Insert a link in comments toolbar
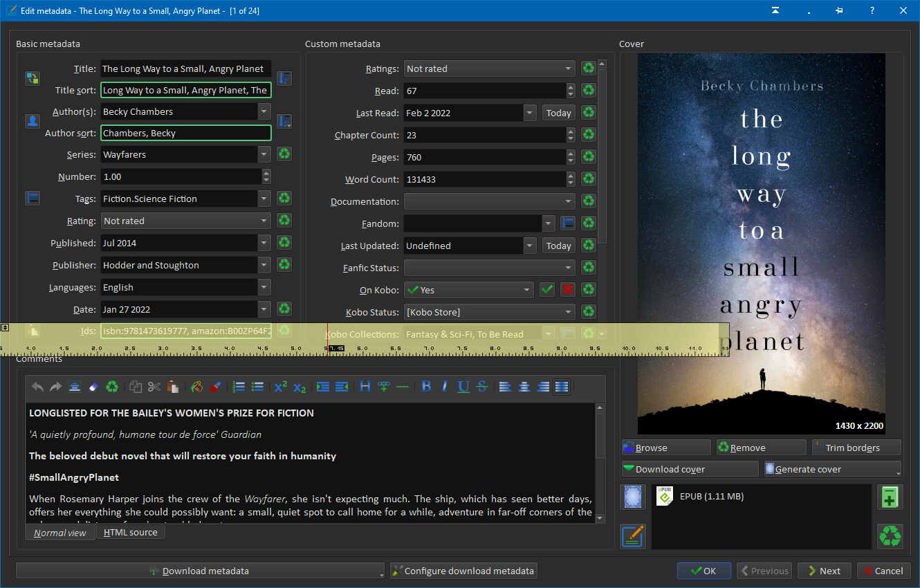This screenshot has width=920, height=588. tap(384, 387)
